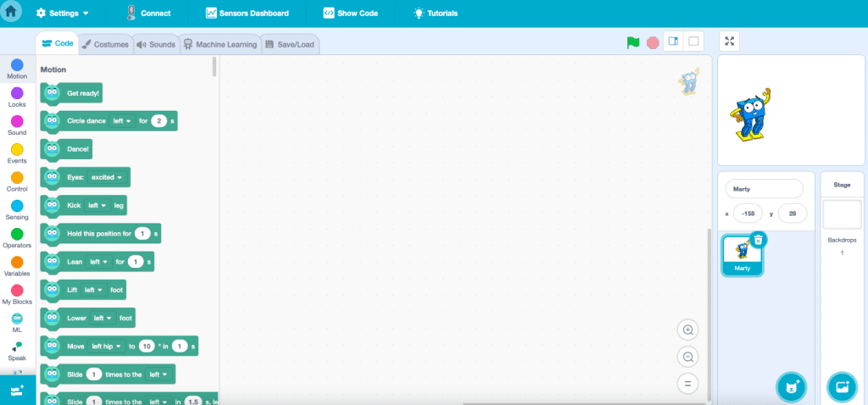
Task: Open the Machine Learning tab
Action: click(220, 44)
